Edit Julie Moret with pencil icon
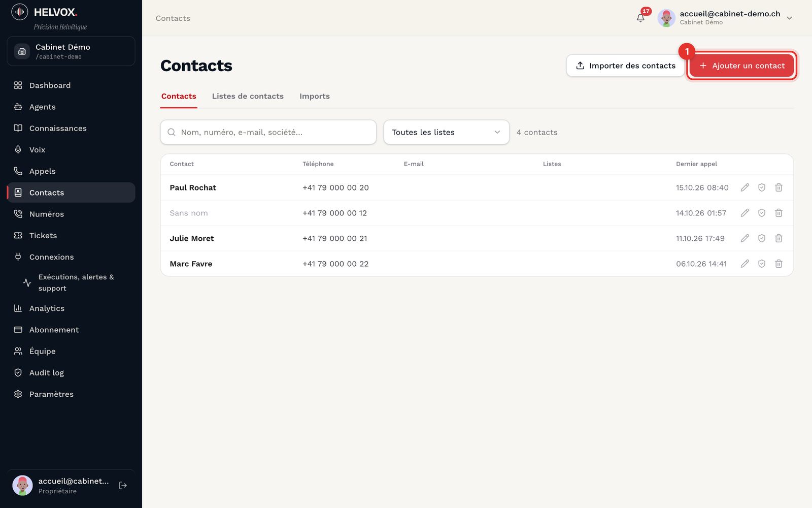 coord(745,238)
